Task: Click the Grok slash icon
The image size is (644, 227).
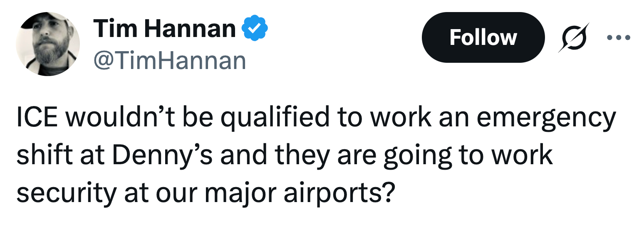Action: (574, 37)
